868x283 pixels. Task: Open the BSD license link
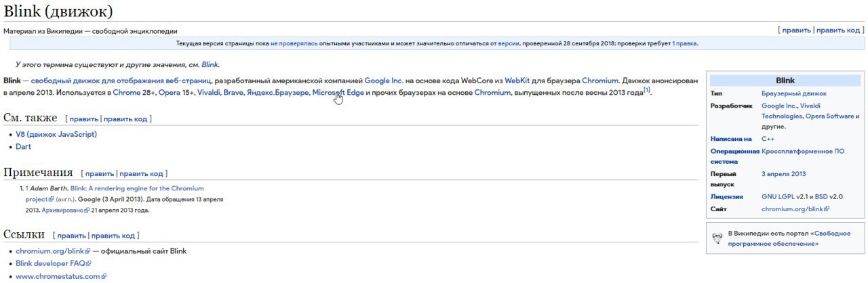(822, 197)
